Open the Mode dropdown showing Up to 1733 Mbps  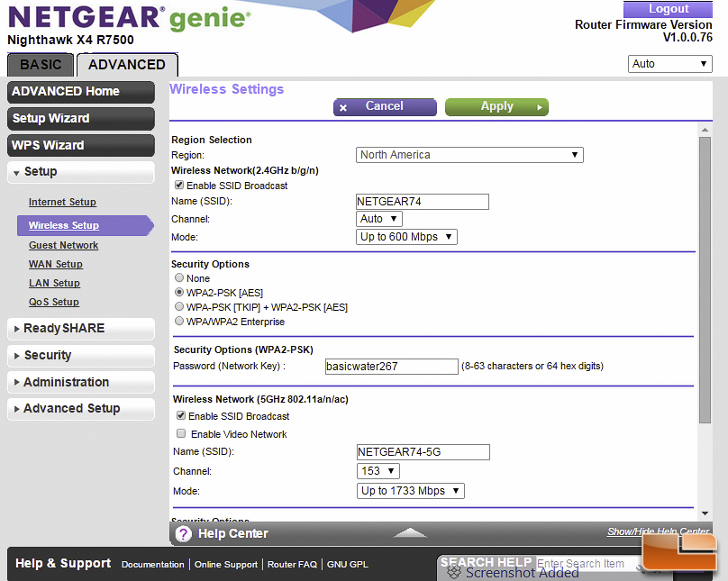(411, 491)
